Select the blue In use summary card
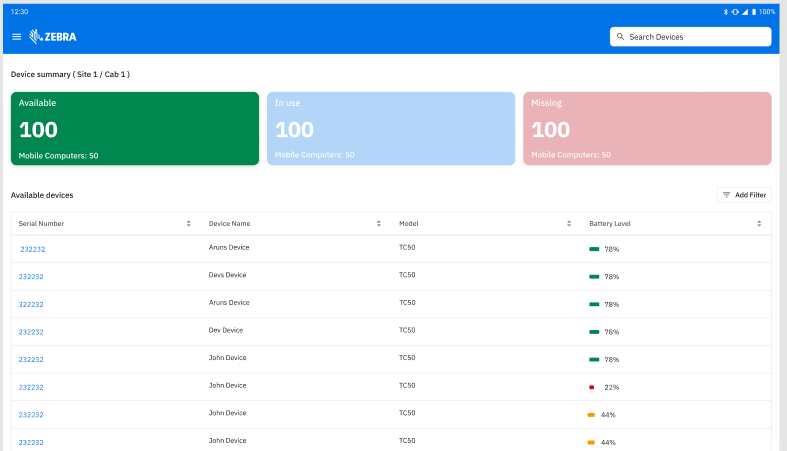 391,128
